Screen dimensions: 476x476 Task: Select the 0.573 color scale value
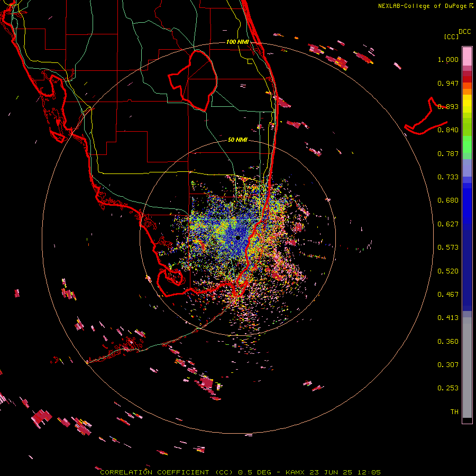[x=448, y=248]
